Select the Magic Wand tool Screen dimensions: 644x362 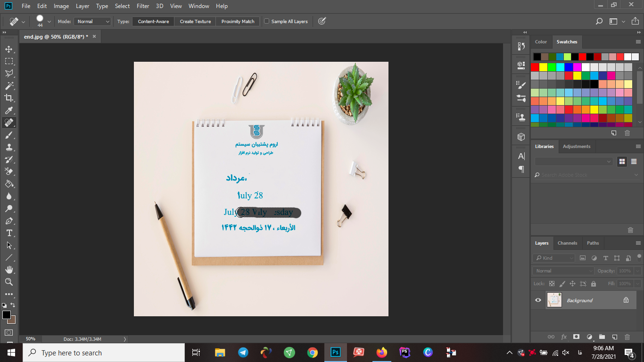(8, 86)
